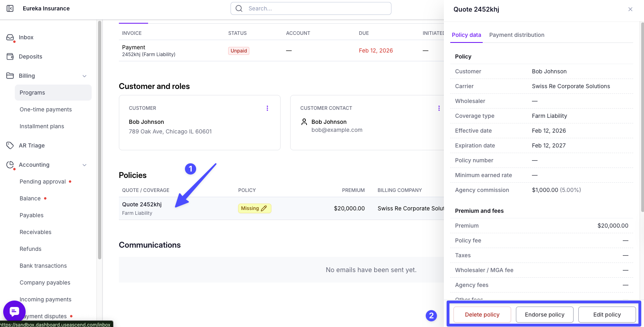Screen dimensions: 644x327
Task: Click the Eureka Insurance company name
Action: click(46, 8)
